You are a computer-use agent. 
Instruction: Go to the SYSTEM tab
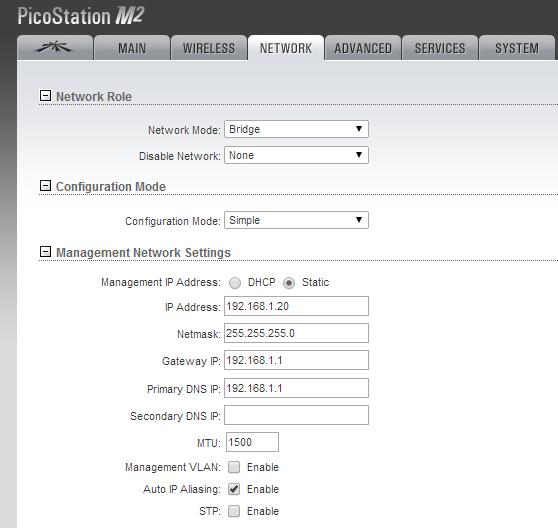click(517, 48)
